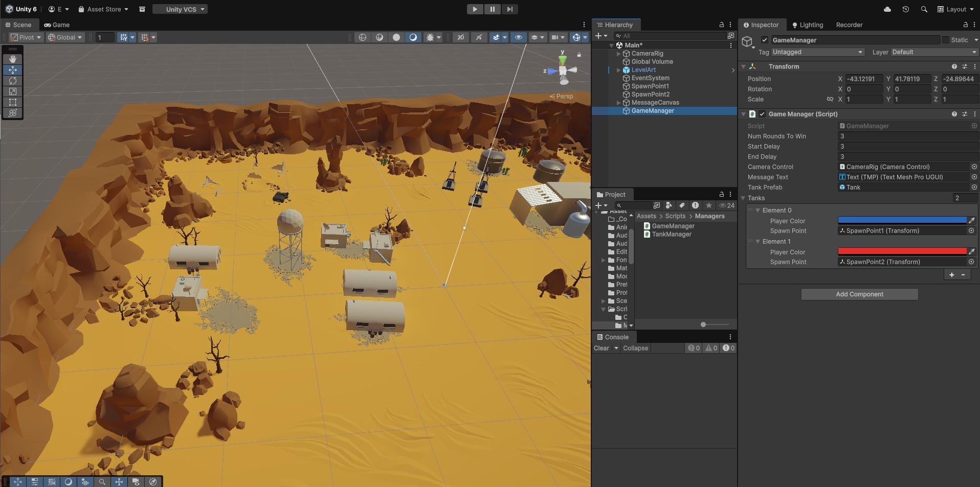Click the global Search magnifier icon
This screenshot has width=980, height=487.
coord(924,9)
